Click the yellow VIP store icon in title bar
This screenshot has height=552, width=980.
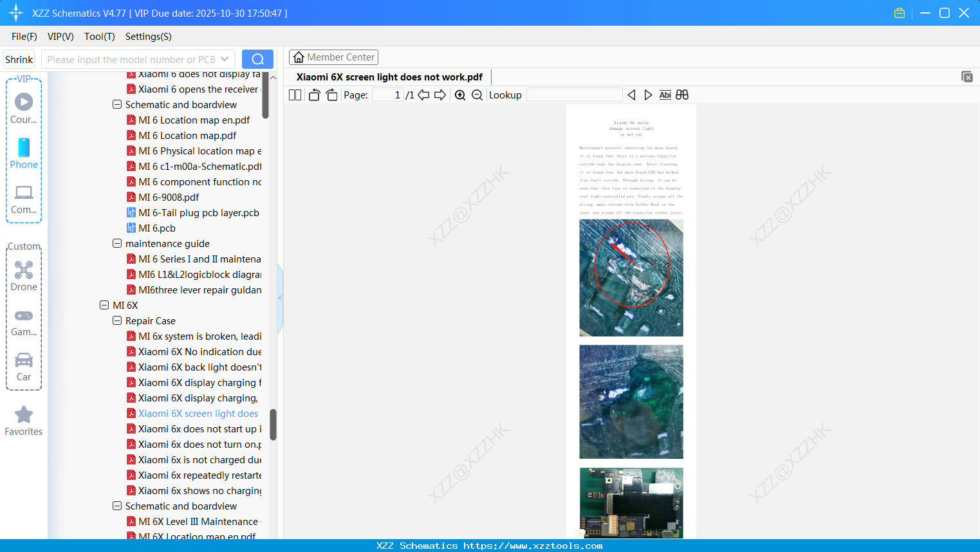pyautogui.click(x=900, y=13)
